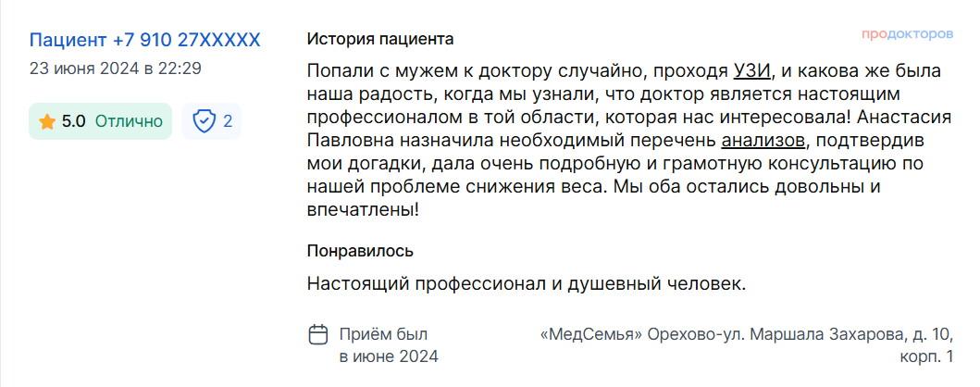Click the 5.0 rating value
The width and height of the screenshot is (980, 387).
coord(74,121)
